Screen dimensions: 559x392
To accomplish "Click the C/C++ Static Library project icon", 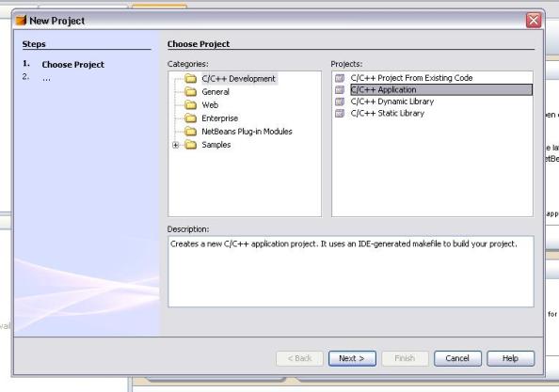I will click(340, 113).
